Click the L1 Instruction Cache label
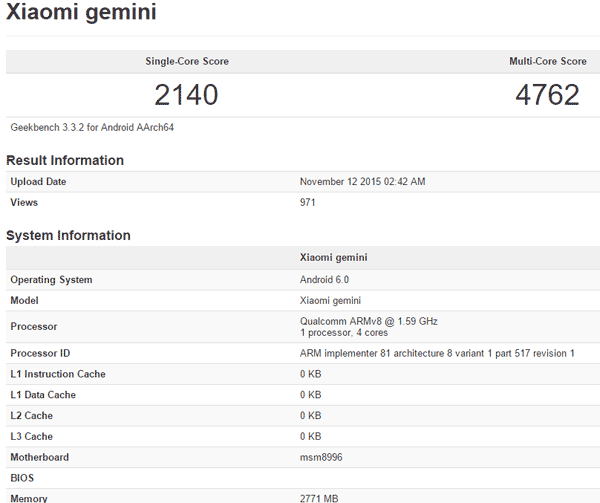600x503 pixels. (58, 374)
